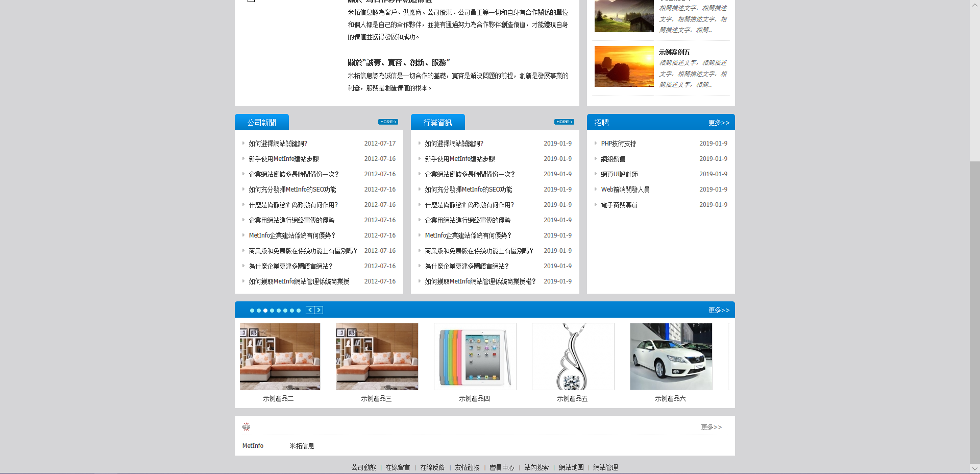This screenshot has height=474, width=980.
Task: Open 更多>> in the product carousel header
Action: (719, 310)
